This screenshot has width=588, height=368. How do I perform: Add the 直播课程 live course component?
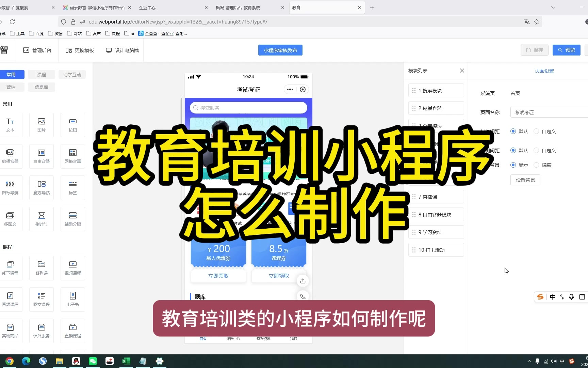point(73,331)
